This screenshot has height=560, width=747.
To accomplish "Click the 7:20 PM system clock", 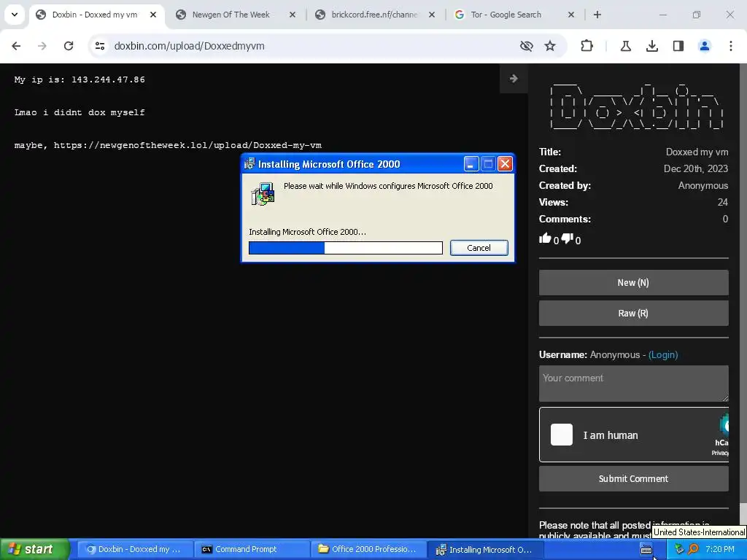I will [x=720, y=549].
